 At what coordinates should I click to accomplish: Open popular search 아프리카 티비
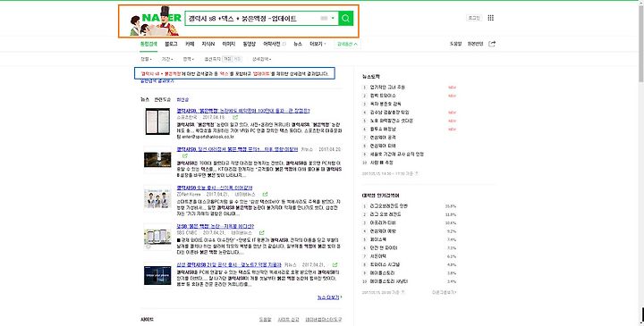383,222
